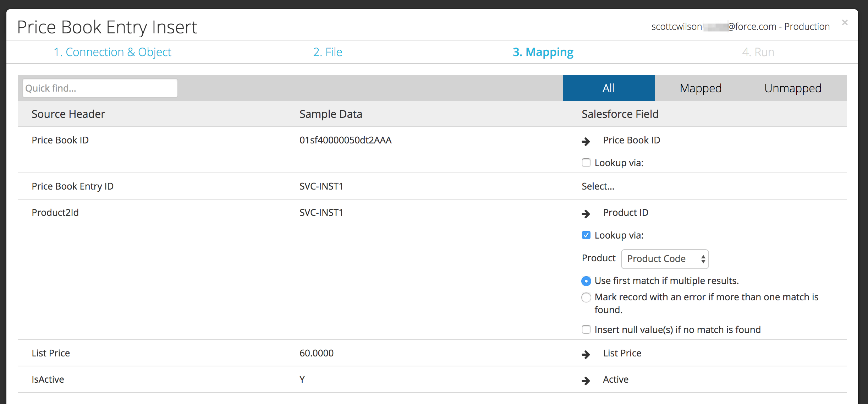This screenshot has width=868, height=404.
Task: Click the arrow icon beside Active field
Action: 586,381
